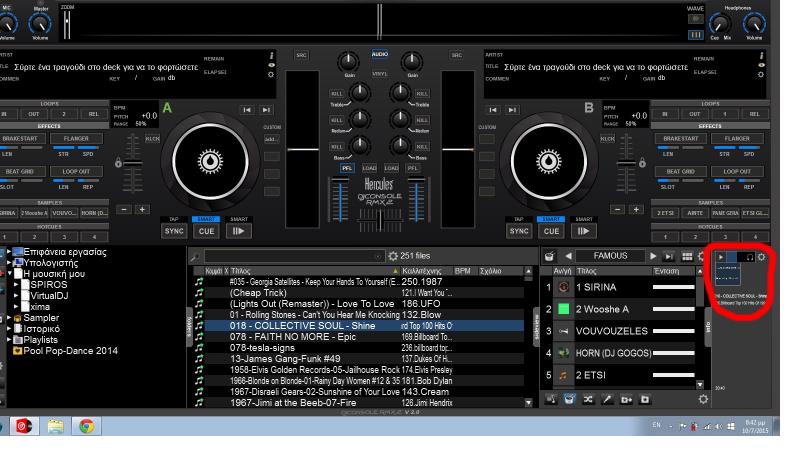Click deck A previous track button
This screenshot has width=800, height=450.
(247, 110)
